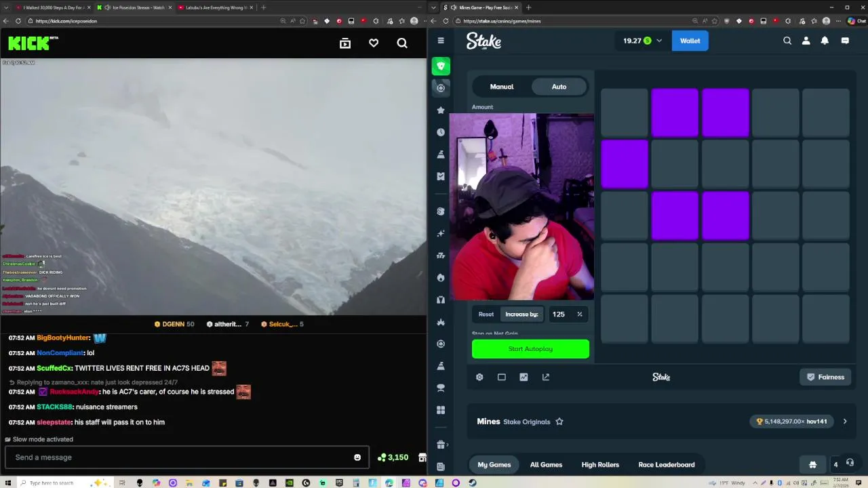The height and width of the screenshot is (488, 868).
Task: Open Stake chat bubble icon
Action: (845, 41)
